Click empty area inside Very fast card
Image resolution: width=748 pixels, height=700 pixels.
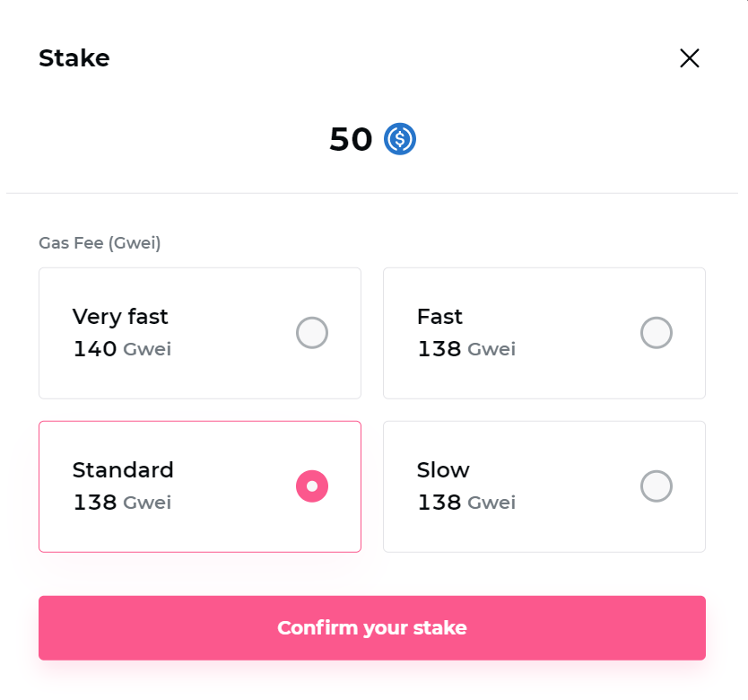(x=229, y=377)
